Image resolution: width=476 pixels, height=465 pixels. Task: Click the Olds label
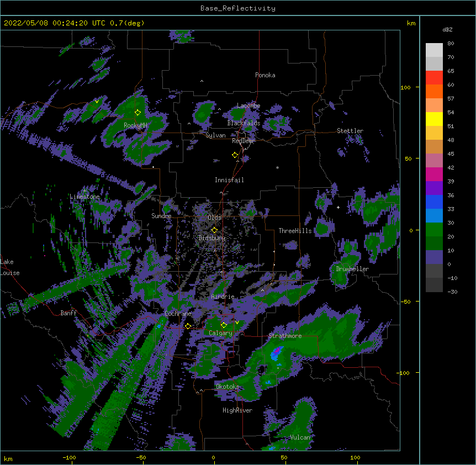214,218
